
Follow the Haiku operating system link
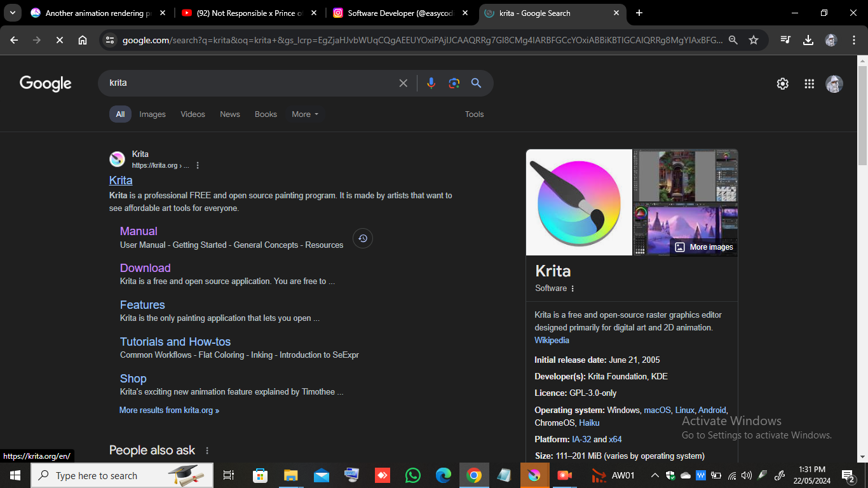click(x=589, y=423)
